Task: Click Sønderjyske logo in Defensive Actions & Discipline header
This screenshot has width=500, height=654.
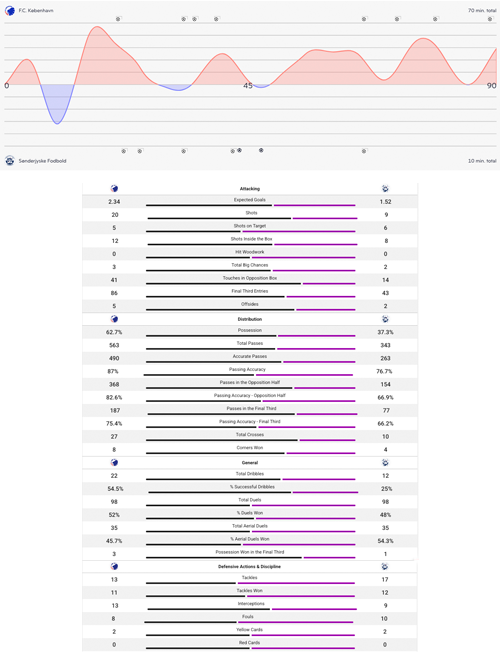Action: point(385,566)
